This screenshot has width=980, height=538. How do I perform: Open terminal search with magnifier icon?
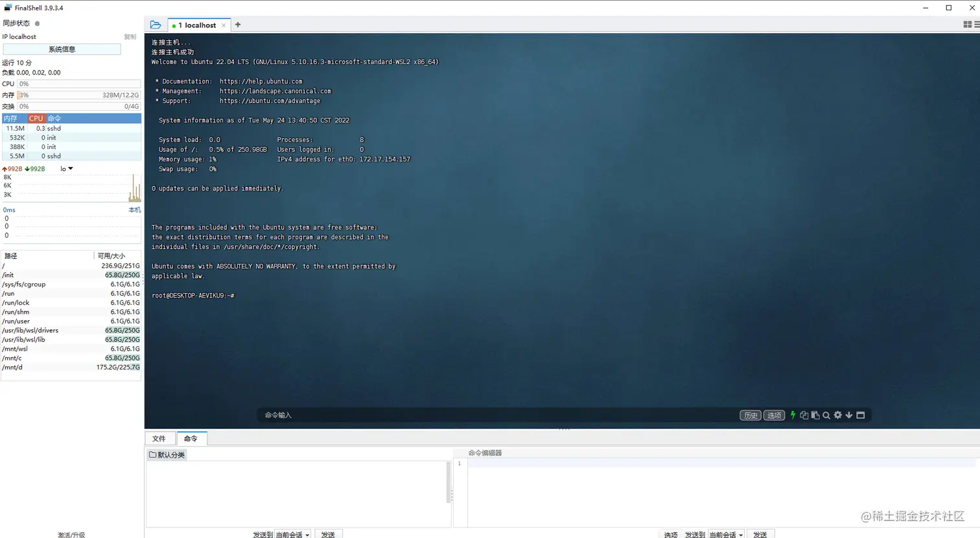[826, 415]
